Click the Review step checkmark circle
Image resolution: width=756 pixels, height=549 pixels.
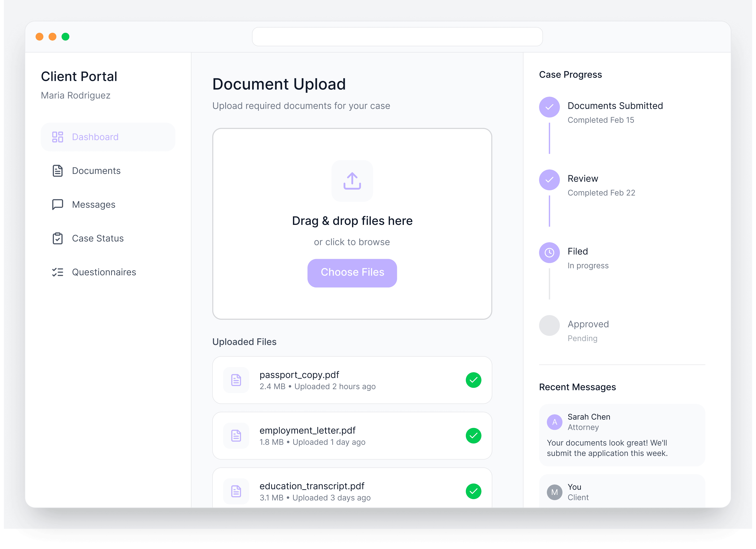tap(549, 180)
